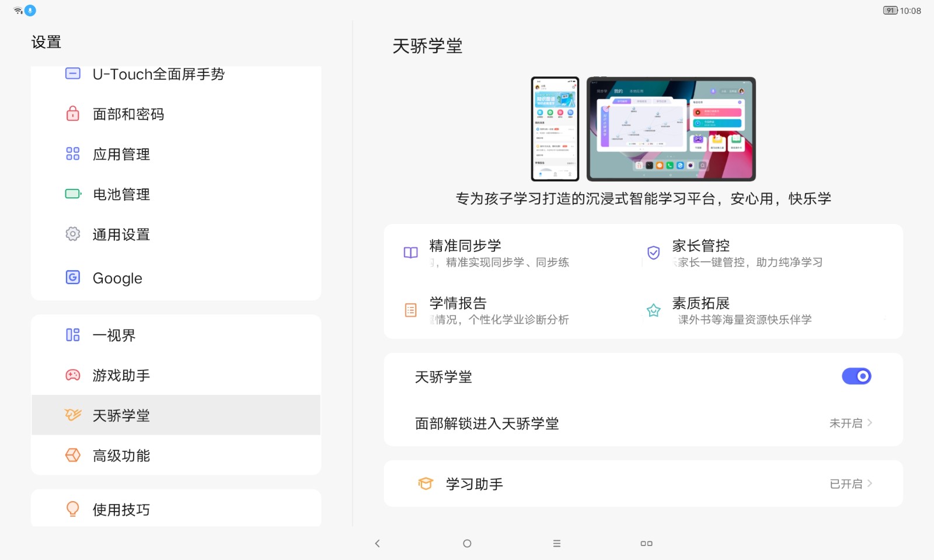Click the Google G icon
Image resolution: width=934 pixels, height=560 pixels.
click(x=73, y=277)
